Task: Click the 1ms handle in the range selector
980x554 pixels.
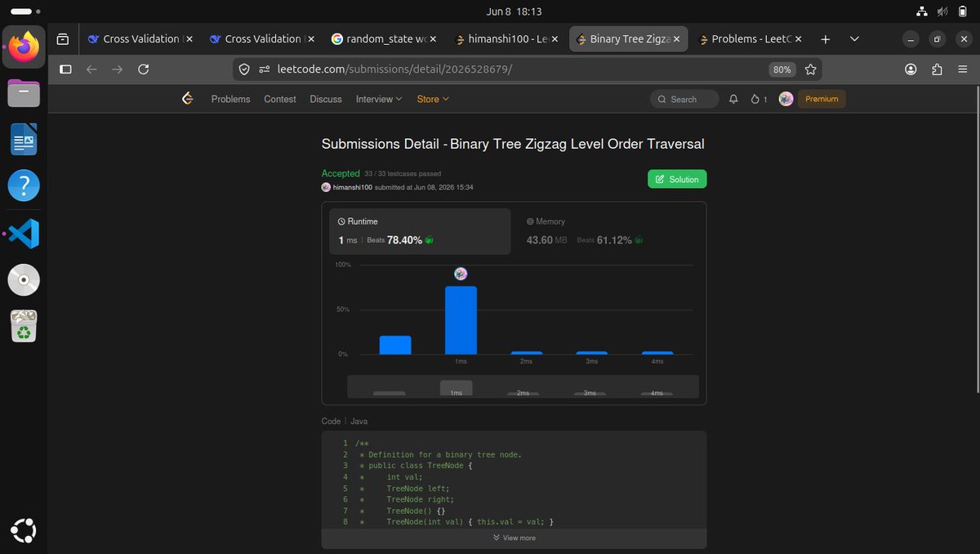Action: [x=457, y=389]
